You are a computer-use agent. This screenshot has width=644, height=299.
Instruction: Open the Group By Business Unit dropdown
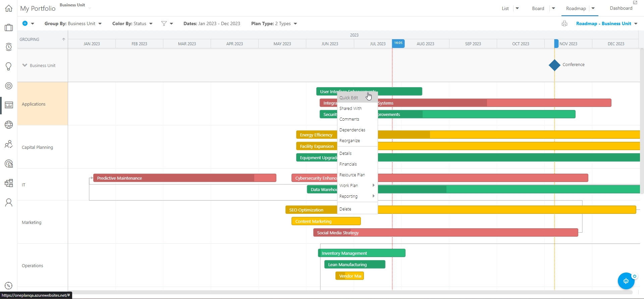pyautogui.click(x=73, y=23)
